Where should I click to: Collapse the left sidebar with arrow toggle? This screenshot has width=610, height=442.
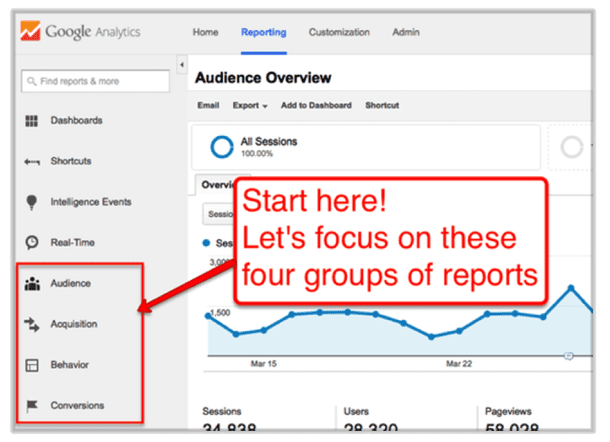pos(182,65)
